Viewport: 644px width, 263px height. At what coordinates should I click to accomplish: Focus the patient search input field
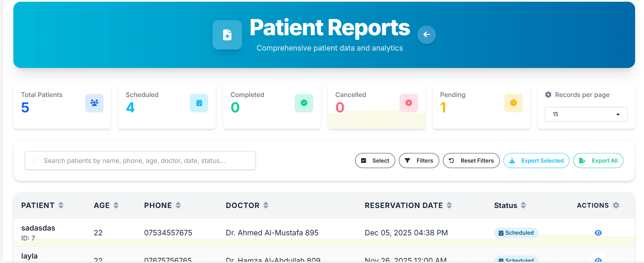(140, 161)
